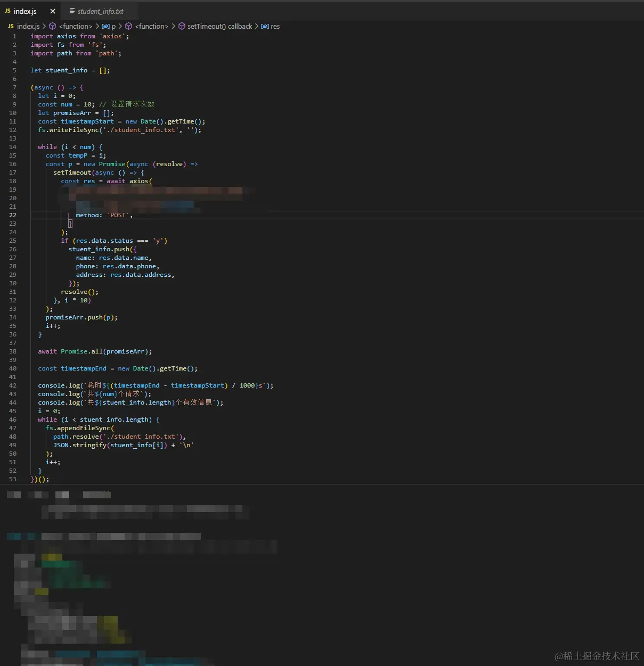Click 'resolve();' call on line 31
The width and height of the screenshot is (644, 666).
point(80,292)
